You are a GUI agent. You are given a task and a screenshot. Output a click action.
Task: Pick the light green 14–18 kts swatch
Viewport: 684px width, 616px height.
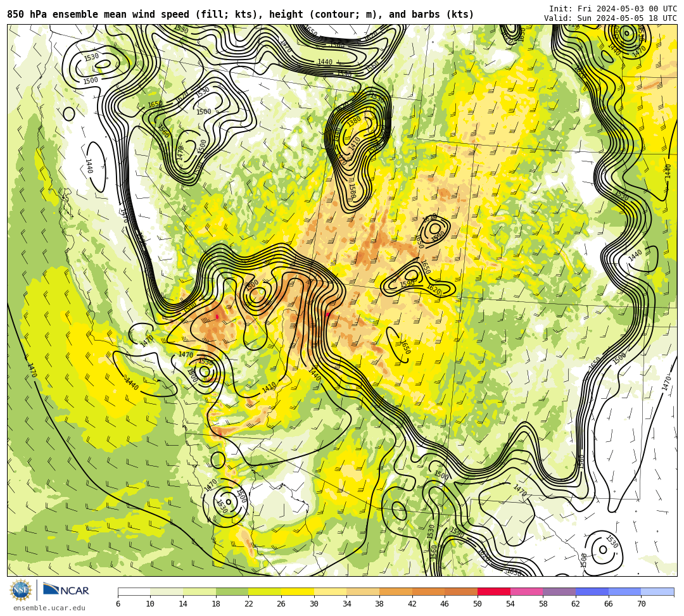199,591
